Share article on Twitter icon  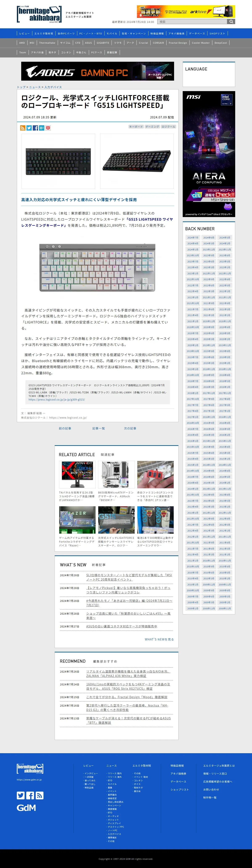pyautogui.click(x=29, y=128)
